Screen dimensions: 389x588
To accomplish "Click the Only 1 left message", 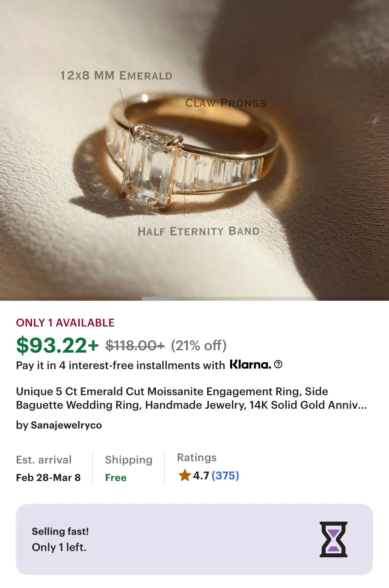I will 59,548.
